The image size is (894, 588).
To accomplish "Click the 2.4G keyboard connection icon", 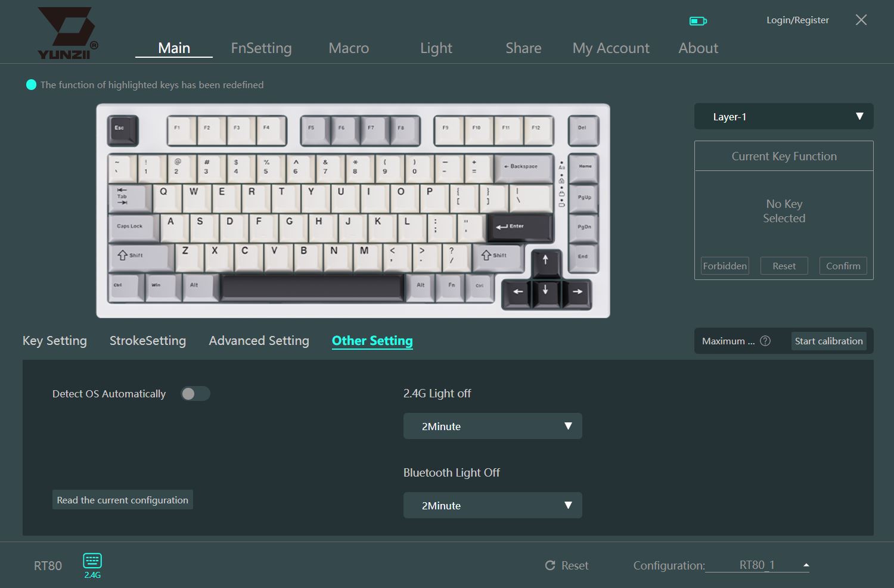I will pos(92,561).
